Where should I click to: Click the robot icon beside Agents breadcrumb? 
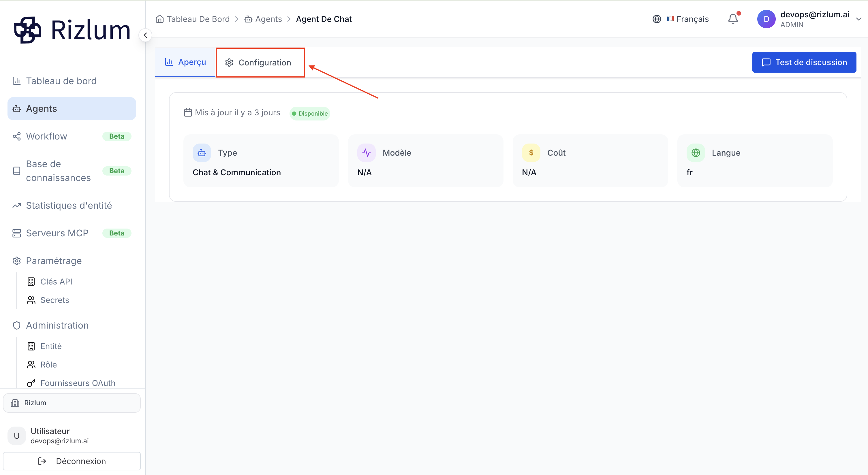(x=248, y=19)
